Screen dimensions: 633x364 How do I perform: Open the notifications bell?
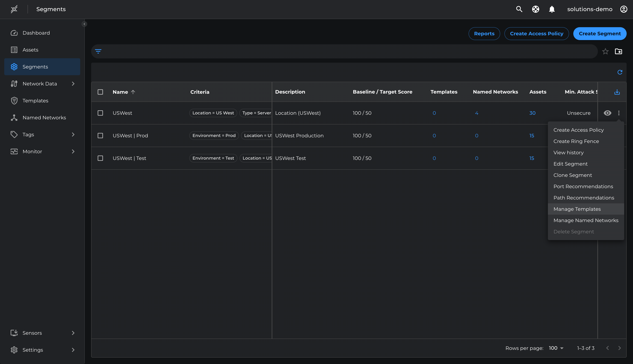tap(552, 9)
